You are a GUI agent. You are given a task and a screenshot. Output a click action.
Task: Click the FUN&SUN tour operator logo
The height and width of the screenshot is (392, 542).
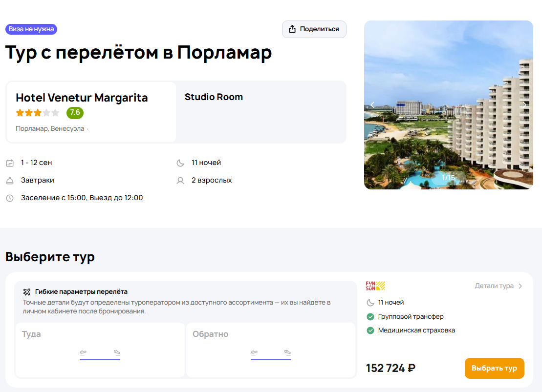pos(375,286)
